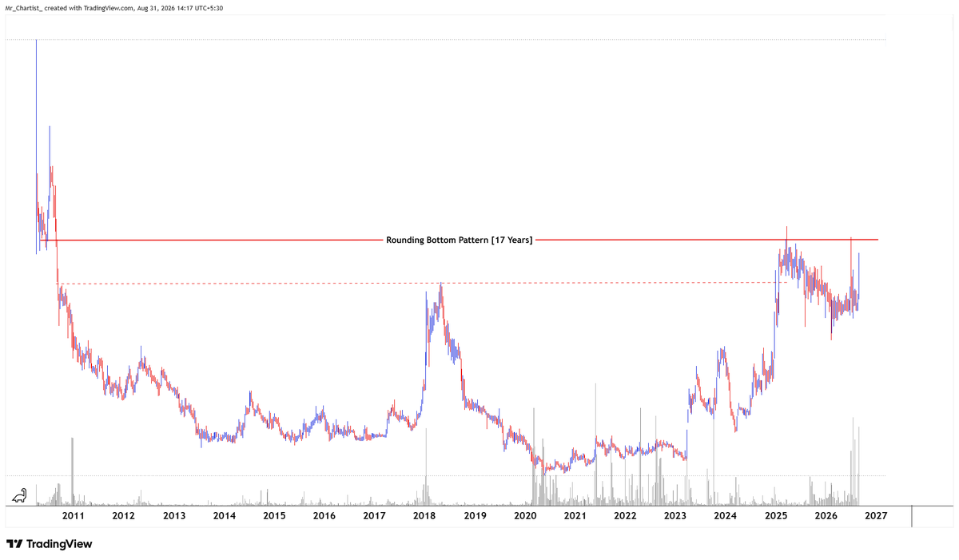Select the Rounding Bottom Pattern [17 Years] label
The width and height of the screenshot is (959, 560).
459,240
